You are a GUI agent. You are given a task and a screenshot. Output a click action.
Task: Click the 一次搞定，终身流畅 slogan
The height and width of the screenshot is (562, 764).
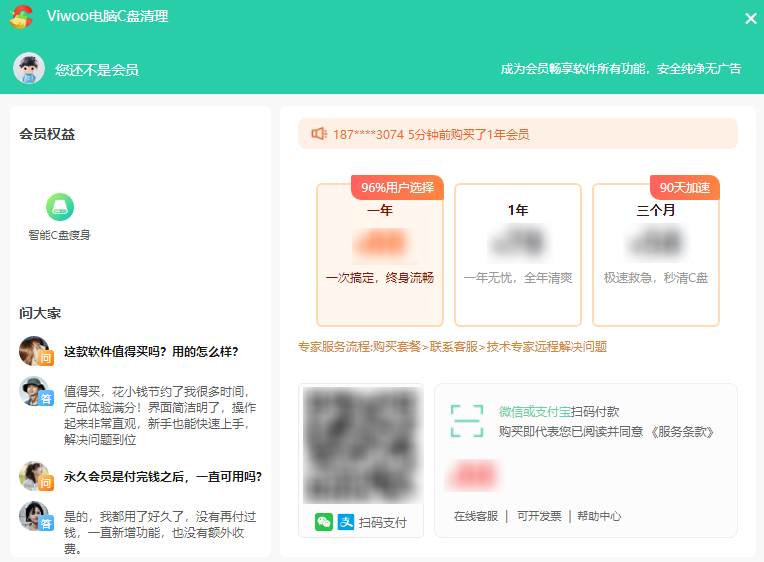(380, 278)
